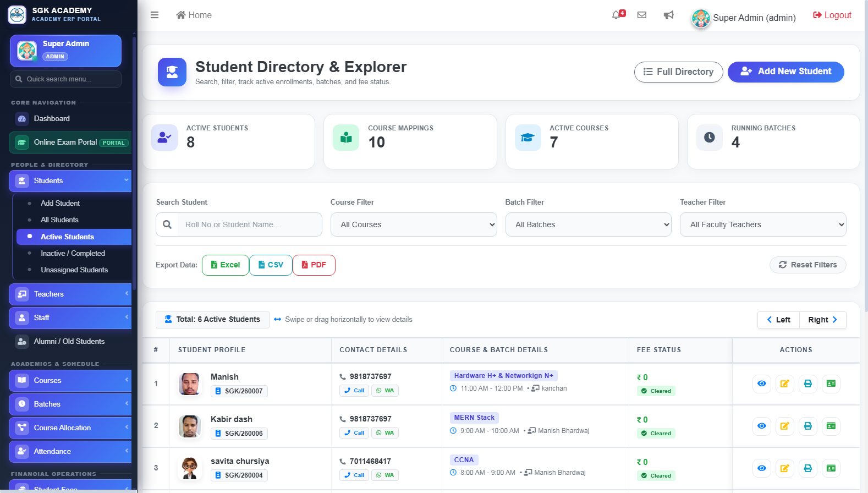The image size is (868, 493).
Task: View Kabir dash's profile via eye icon
Action: pos(762,426)
